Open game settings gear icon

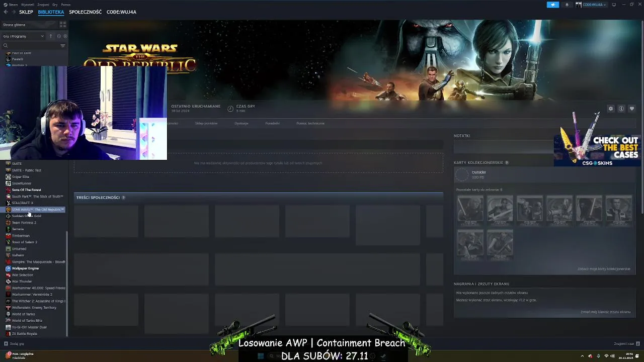click(611, 109)
